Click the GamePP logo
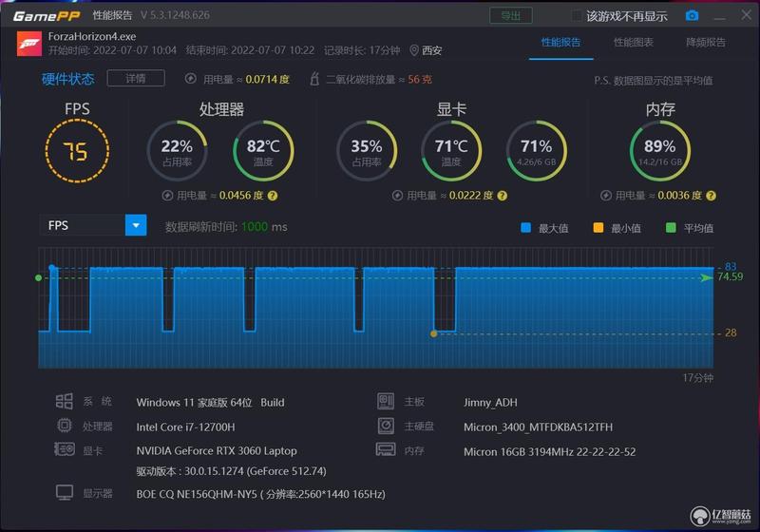The width and height of the screenshot is (760, 532). click(46, 16)
